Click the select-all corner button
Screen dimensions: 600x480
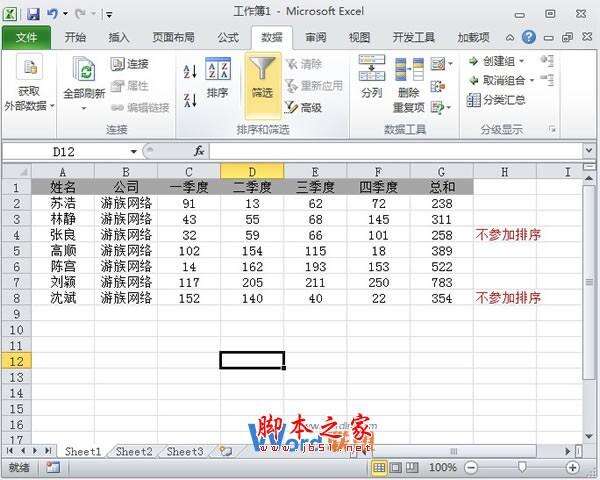pos(16,171)
